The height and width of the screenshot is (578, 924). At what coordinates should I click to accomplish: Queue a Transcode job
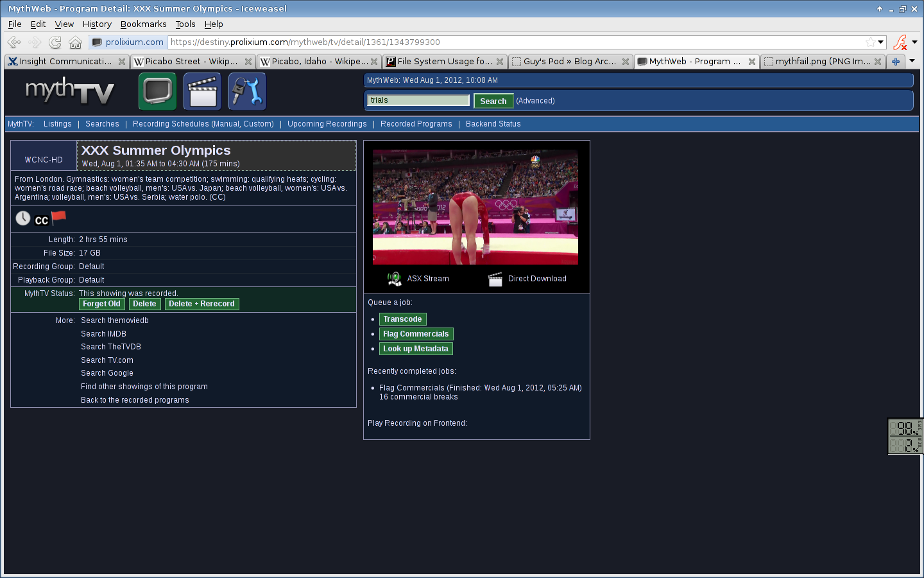pyautogui.click(x=402, y=319)
